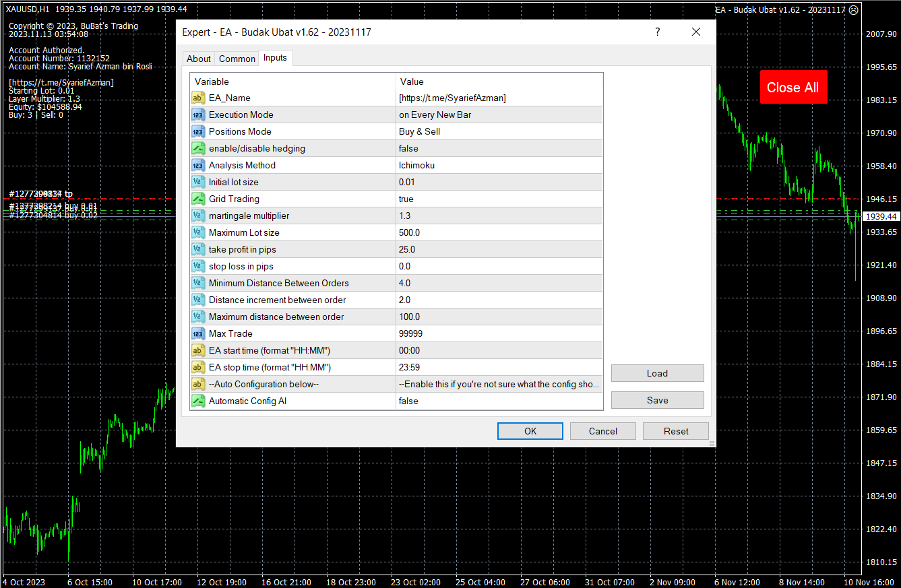Click the Reset button
This screenshot has width=901, height=588.
[676, 431]
